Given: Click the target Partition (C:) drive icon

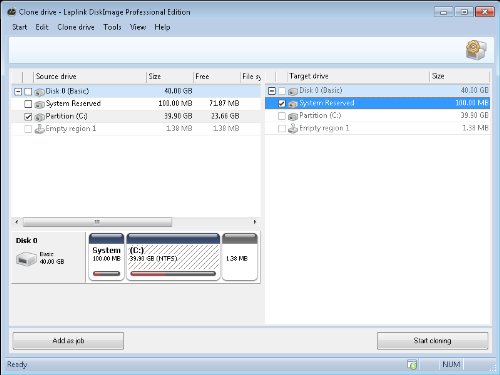Looking at the screenshot, I should (x=293, y=116).
